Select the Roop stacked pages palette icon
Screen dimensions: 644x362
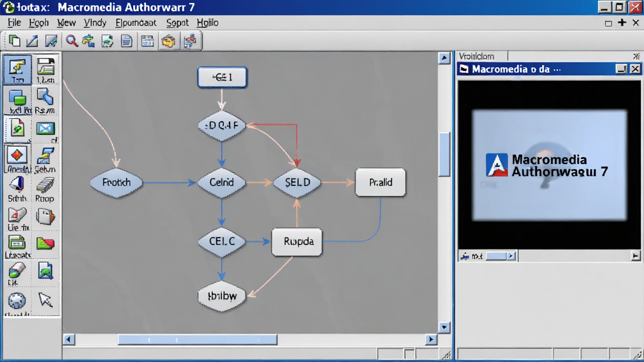click(45, 189)
